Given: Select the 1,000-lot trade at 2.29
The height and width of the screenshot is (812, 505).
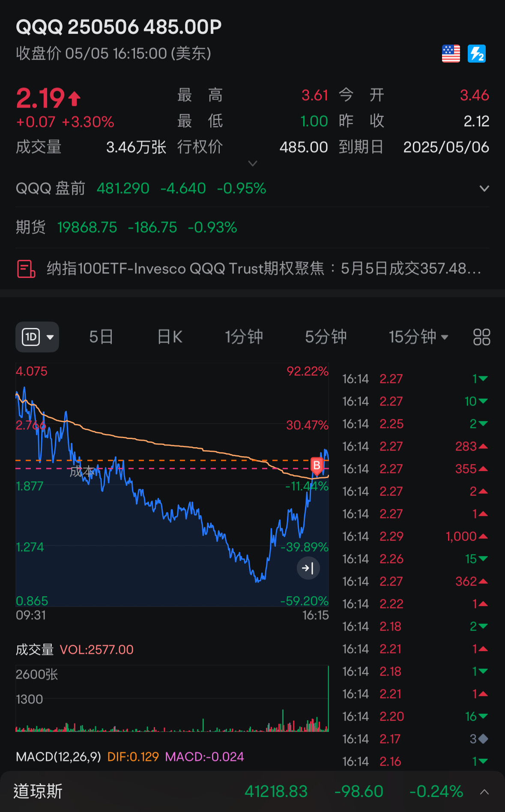Looking at the screenshot, I should pos(415,536).
